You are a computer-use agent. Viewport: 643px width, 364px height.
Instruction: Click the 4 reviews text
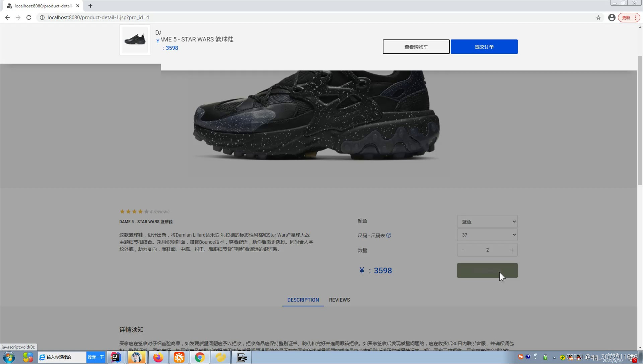point(159,211)
